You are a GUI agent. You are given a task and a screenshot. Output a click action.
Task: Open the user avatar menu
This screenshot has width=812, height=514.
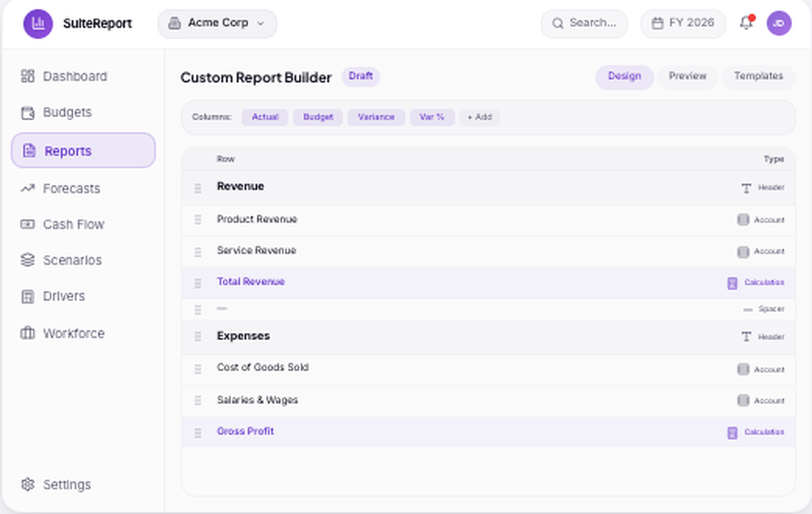[779, 24]
